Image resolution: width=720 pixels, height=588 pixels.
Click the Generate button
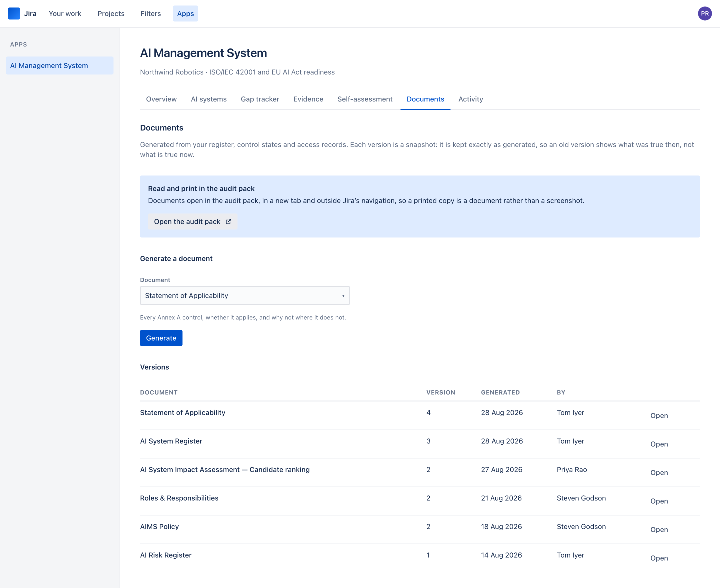161,338
